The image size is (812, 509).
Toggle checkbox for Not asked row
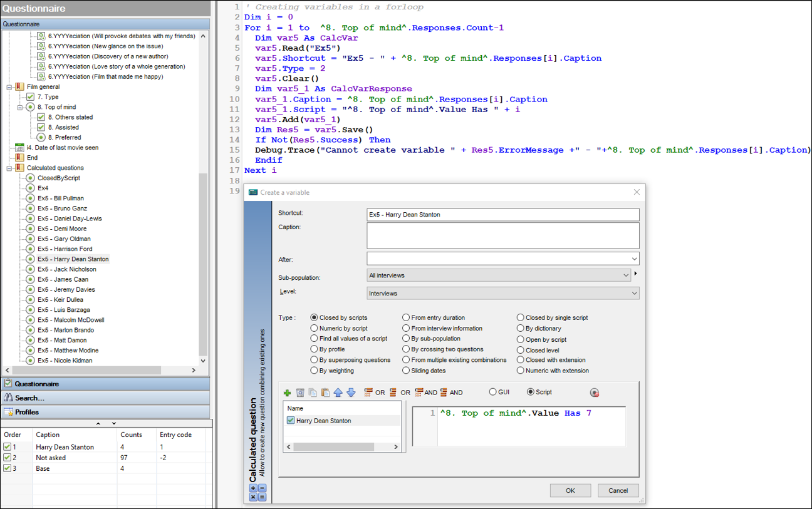point(7,458)
